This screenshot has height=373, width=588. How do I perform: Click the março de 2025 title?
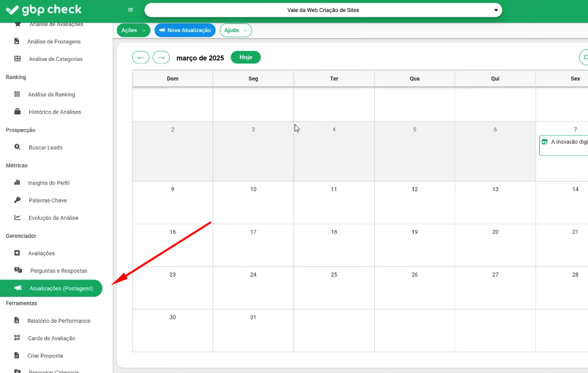coord(200,58)
